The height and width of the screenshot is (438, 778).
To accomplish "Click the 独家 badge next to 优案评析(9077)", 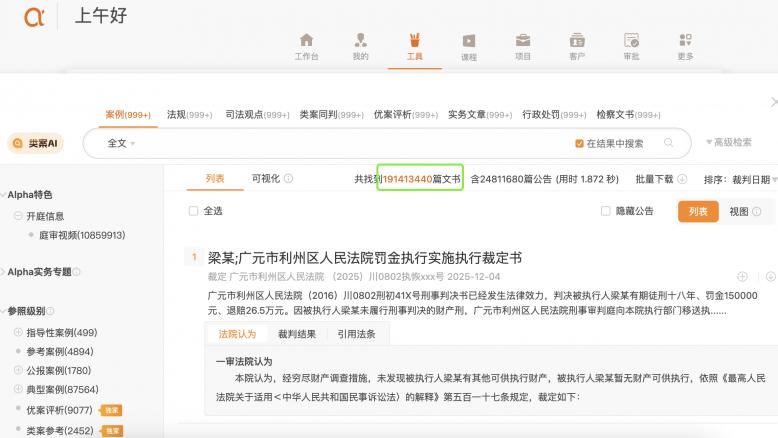I will (111, 410).
